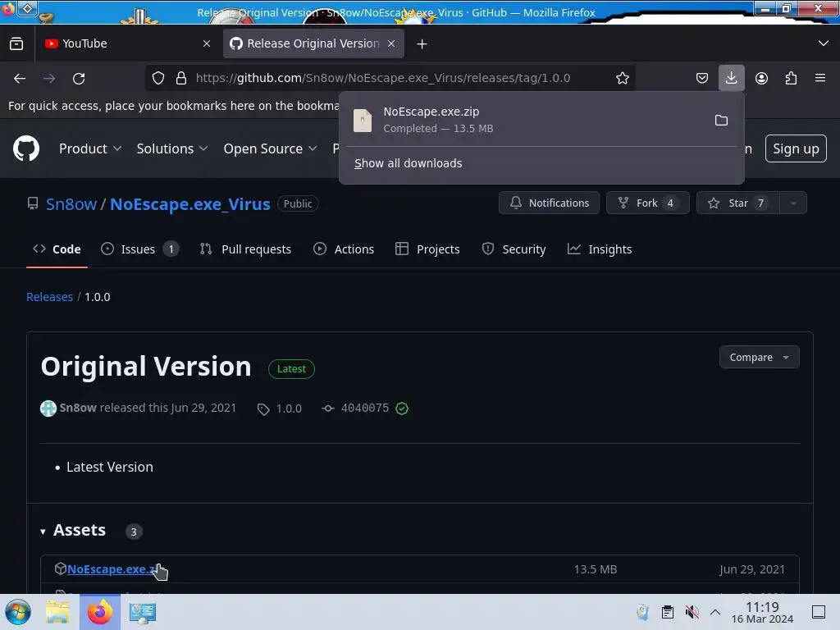Open the Firefox account icon
The width and height of the screenshot is (840, 630).
[x=761, y=78]
